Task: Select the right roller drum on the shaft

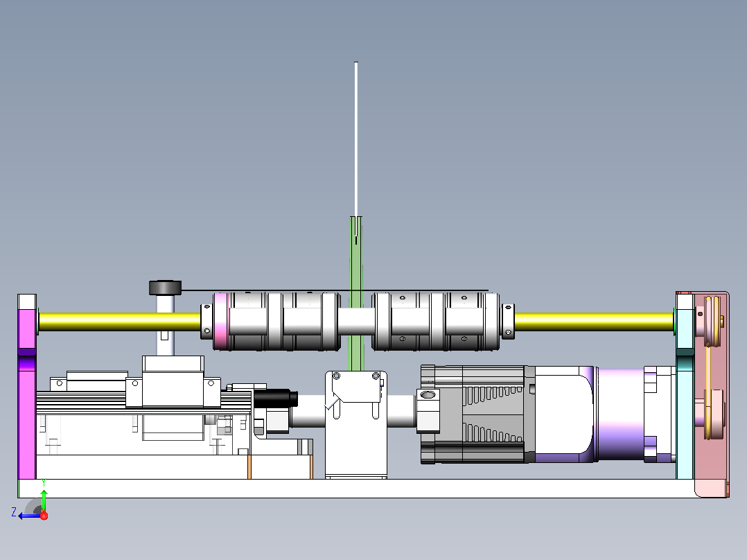Action: 435,322
